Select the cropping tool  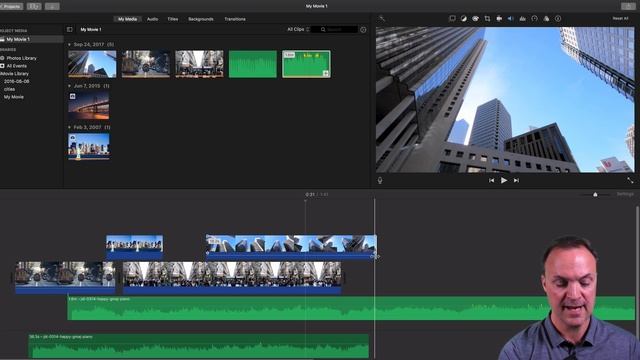point(487,18)
